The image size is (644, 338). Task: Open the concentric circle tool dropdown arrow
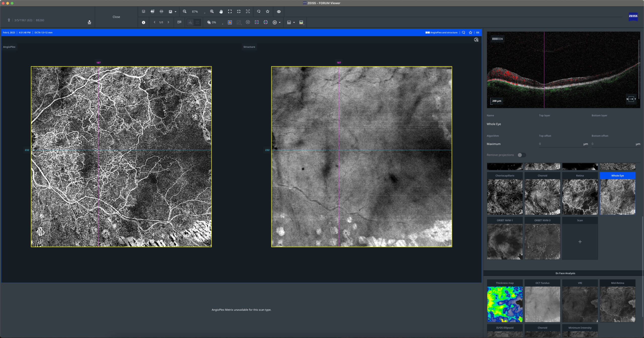280,22
